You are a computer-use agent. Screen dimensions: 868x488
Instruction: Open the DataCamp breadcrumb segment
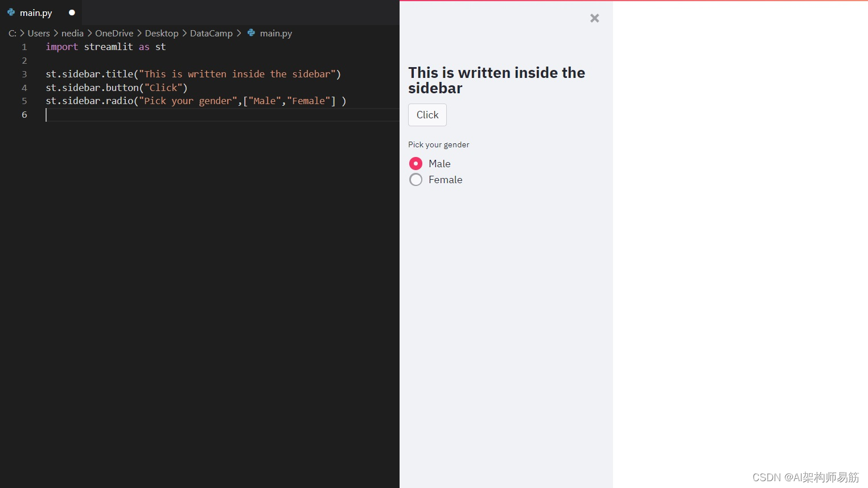pos(211,34)
